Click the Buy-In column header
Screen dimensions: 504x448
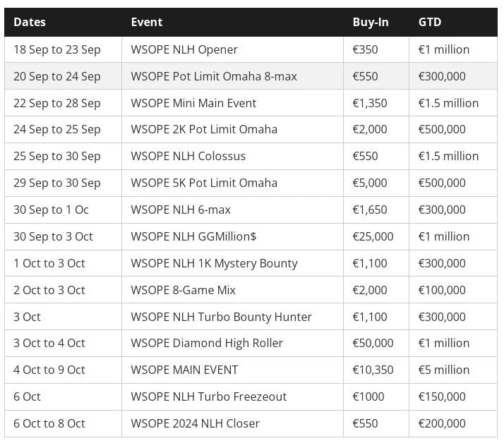371,22
